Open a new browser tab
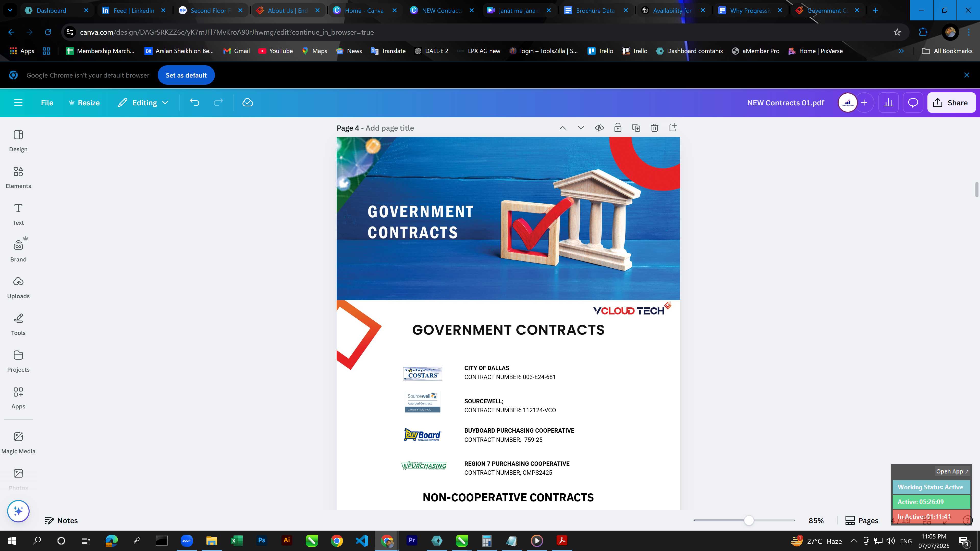This screenshot has height=551, width=980. (875, 10)
